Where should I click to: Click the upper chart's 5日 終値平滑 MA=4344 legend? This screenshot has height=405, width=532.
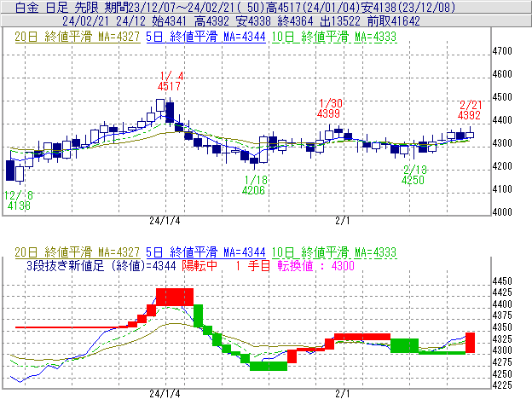pos(205,37)
